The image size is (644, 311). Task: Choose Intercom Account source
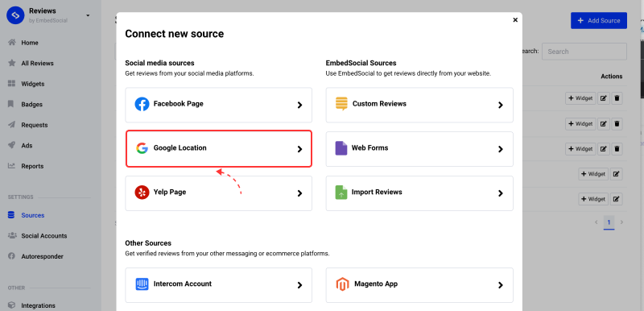coord(218,285)
